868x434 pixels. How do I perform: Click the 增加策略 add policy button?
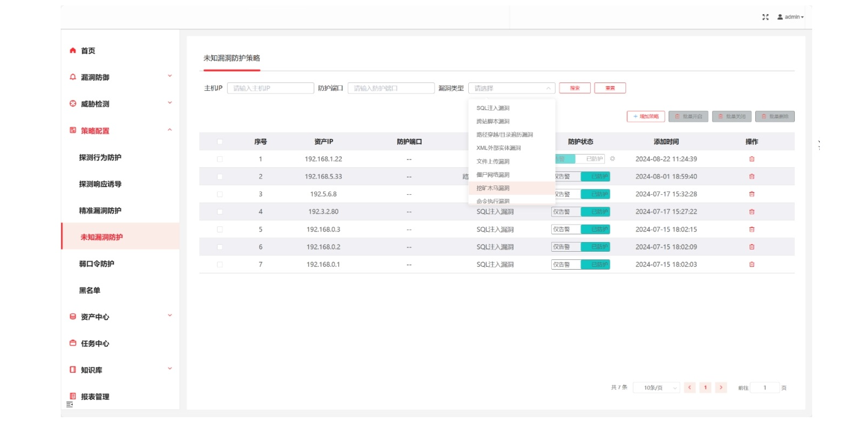646,117
